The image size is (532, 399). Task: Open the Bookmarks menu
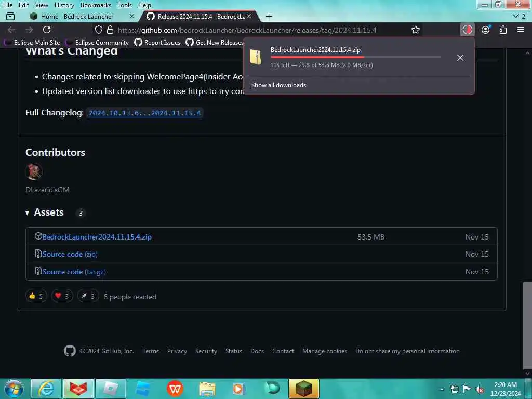(x=96, y=5)
